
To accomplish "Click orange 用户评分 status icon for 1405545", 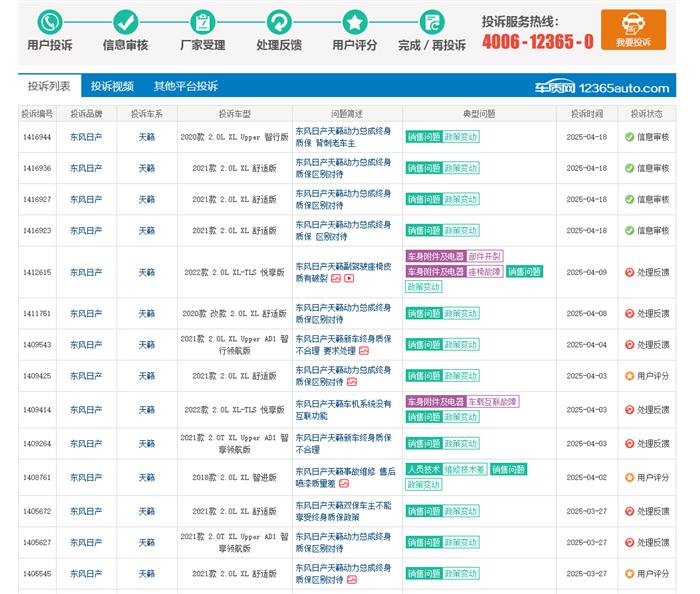I will pyautogui.click(x=629, y=574).
